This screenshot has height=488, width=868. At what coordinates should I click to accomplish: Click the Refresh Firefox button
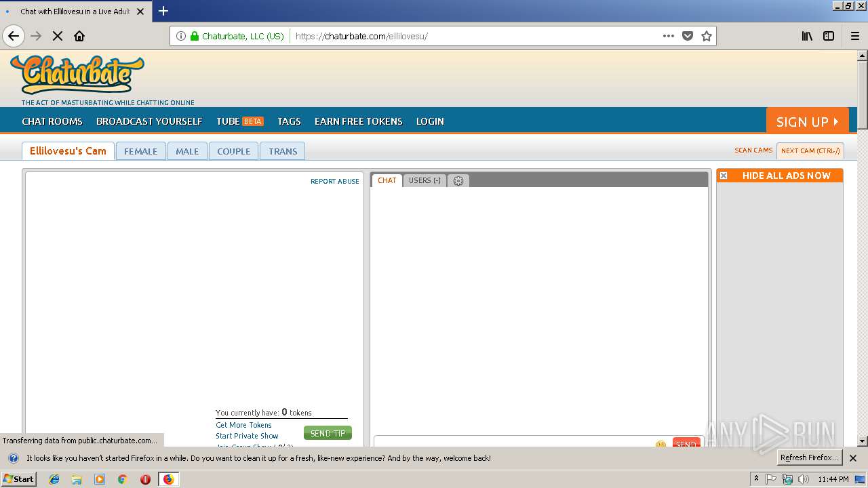pos(809,457)
